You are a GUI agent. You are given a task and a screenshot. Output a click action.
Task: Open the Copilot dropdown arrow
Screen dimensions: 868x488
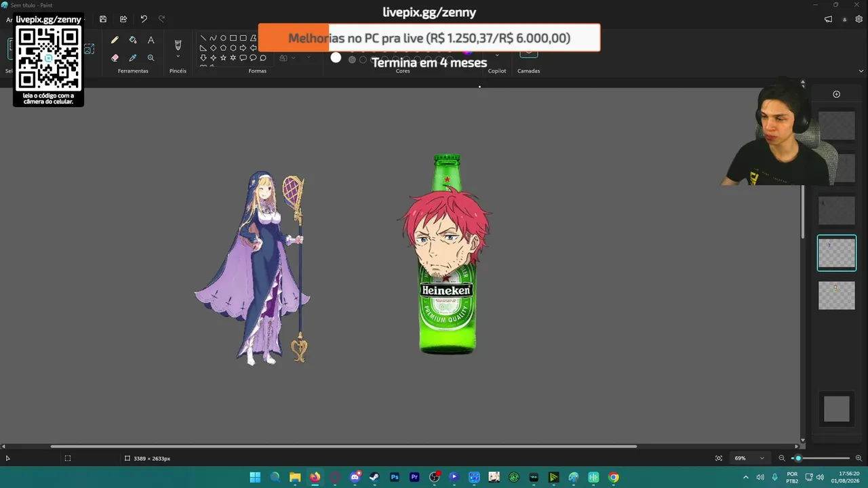[x=497, y=56]
